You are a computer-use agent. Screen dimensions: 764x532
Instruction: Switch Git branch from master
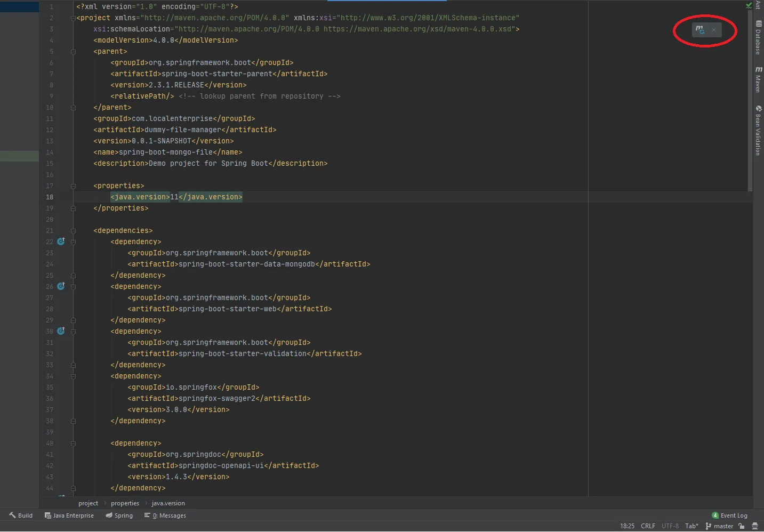coord(719,526)
